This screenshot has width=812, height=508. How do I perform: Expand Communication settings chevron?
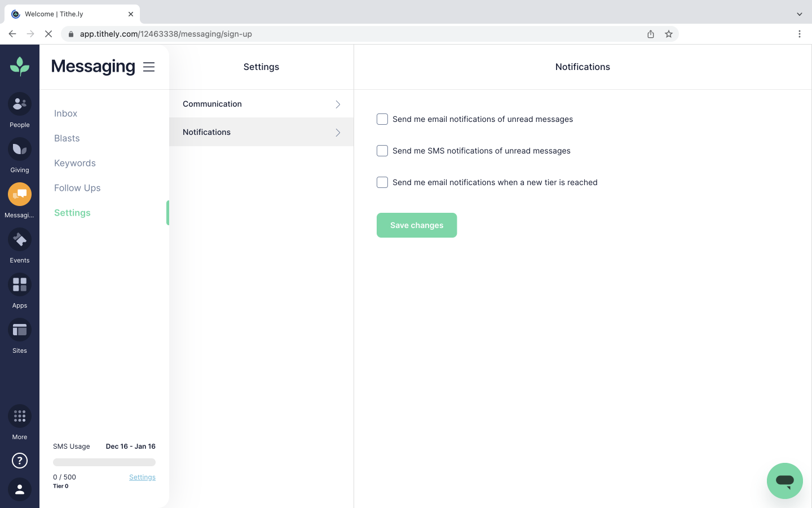(338, 104)
